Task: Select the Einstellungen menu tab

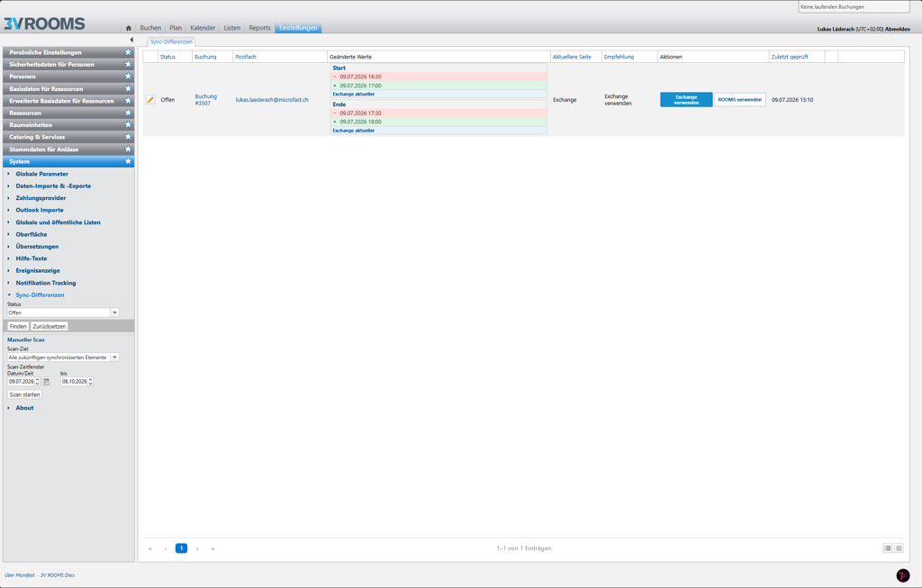Action: (x=298, y=28)
